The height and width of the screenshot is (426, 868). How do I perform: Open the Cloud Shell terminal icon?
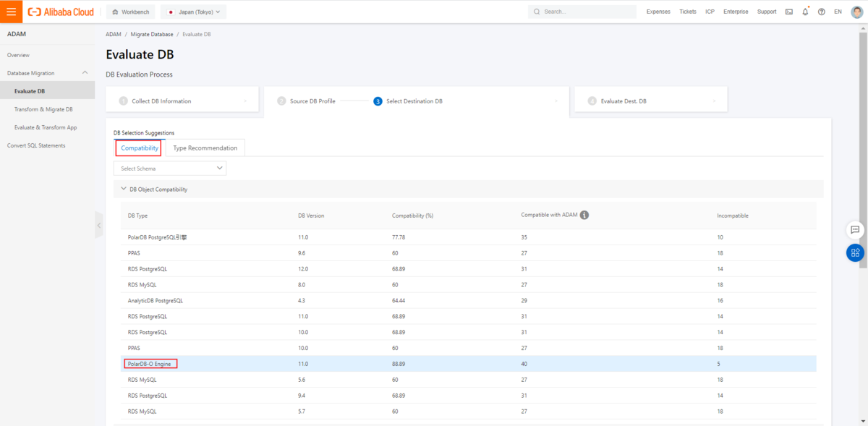pos(788,12)
